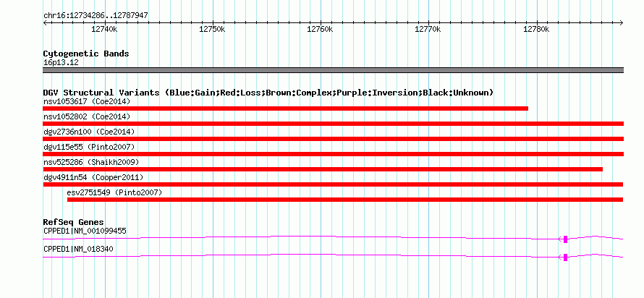Screen dimensions: 644x298
Task: Click the 12770k ruler tick label
Action: 428,29
